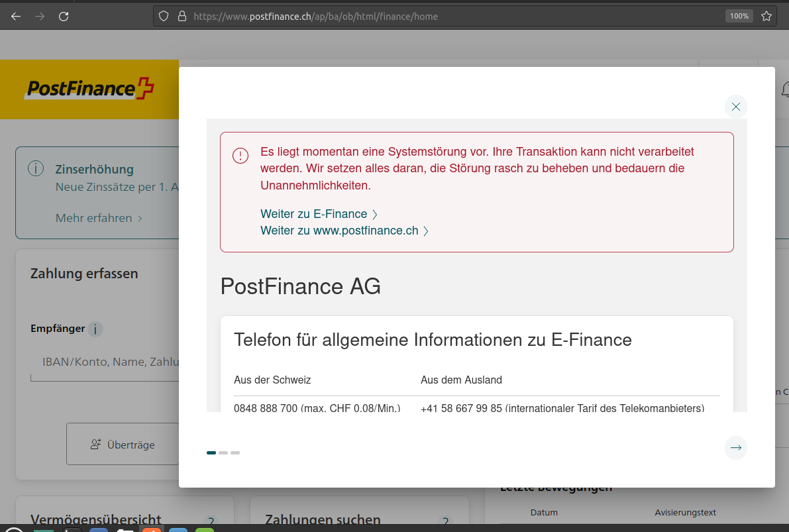Click the PostFinance AG heading
The height and width of the screenshot is (532, 789).
(300, 286)
